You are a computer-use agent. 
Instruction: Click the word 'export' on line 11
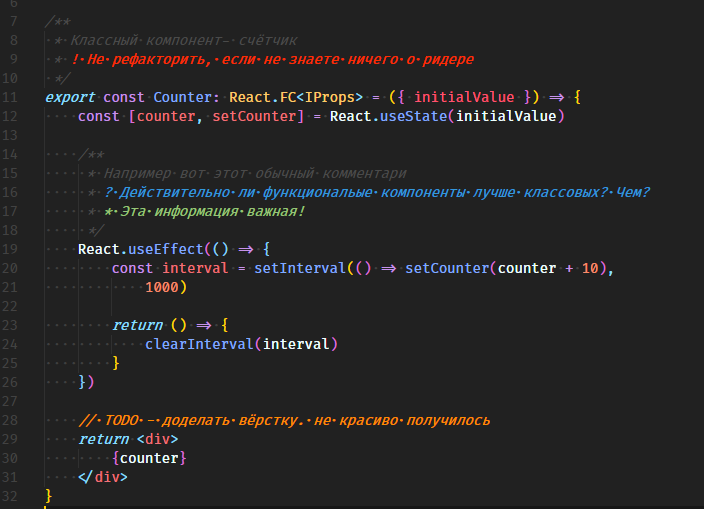coord(70,97)
